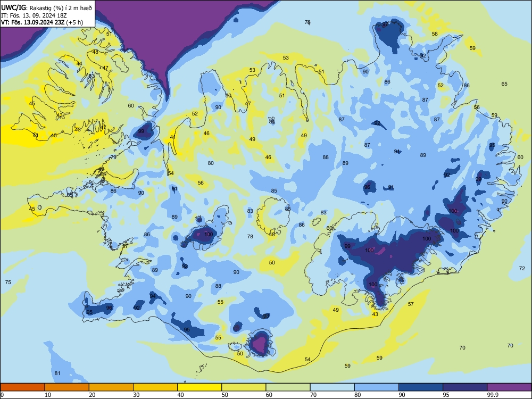Click the 0–10 dark orange legend swatch
The height and width of the screenshot is (399, 532).
click(22, 387)
